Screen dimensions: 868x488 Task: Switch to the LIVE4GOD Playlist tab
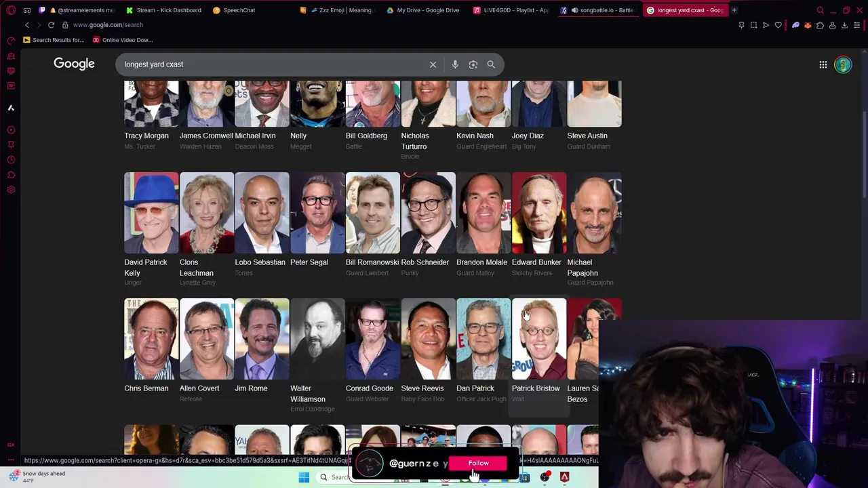[511, 10]
